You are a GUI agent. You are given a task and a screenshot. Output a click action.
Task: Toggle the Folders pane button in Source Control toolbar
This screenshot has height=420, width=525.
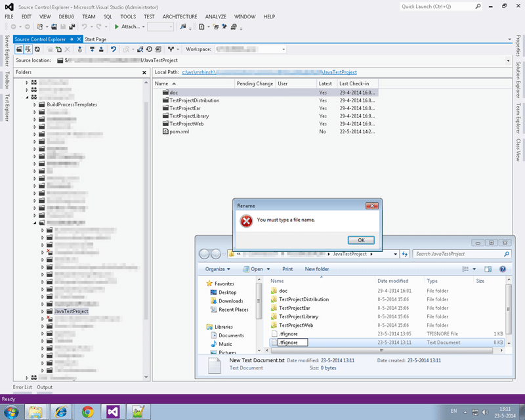[20, 49]
